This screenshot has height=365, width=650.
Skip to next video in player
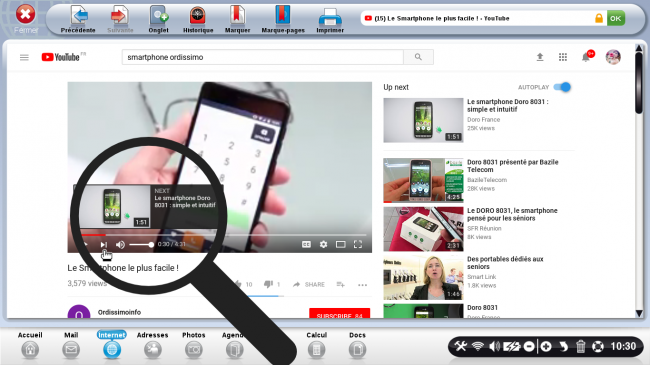104,245
